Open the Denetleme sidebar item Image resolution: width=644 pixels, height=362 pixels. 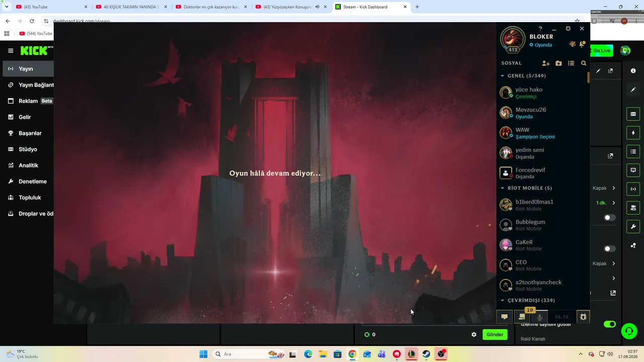click(28, 182)
